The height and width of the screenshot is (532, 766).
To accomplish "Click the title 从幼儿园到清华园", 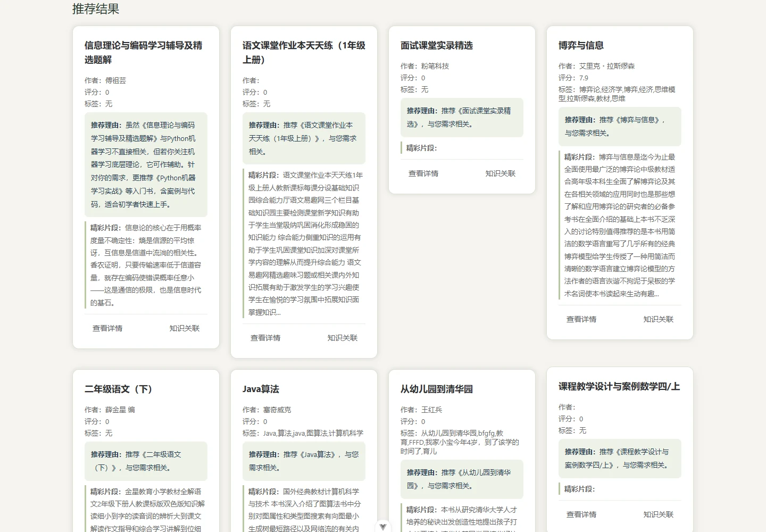I will [437, 389].
